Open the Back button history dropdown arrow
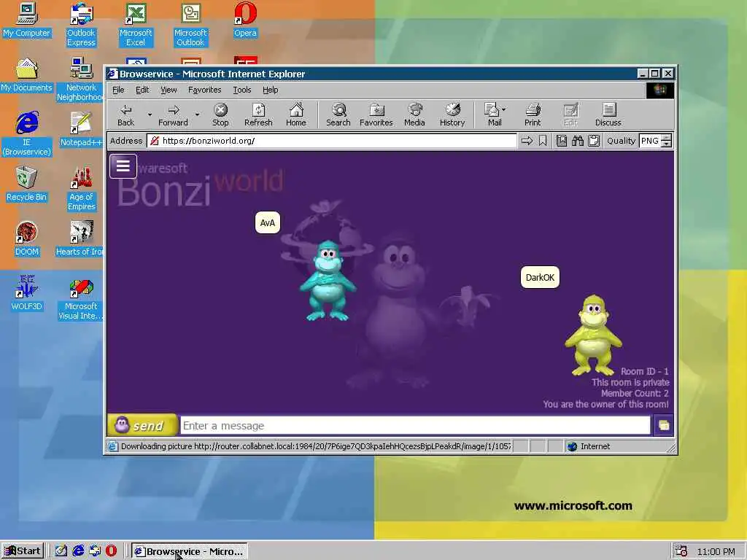The width and height of the screenshot is (747, 560). (x=149, y=114)
